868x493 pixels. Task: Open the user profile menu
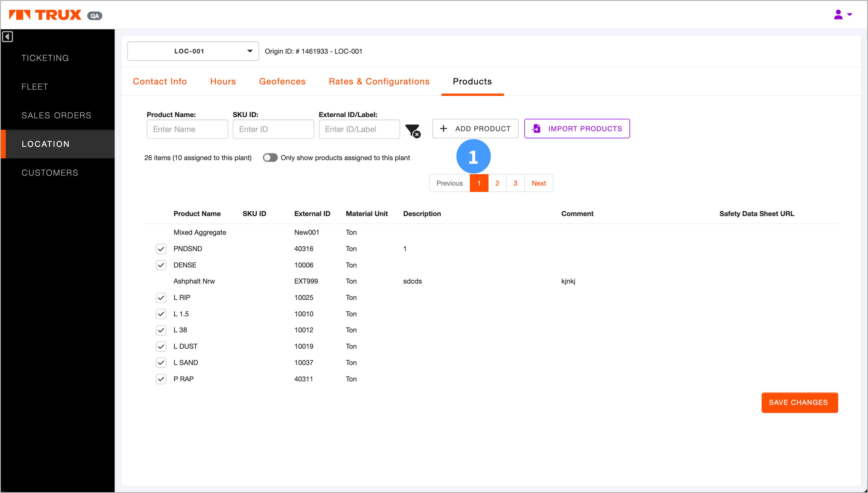pyautogui.click(x=843, y=15)
